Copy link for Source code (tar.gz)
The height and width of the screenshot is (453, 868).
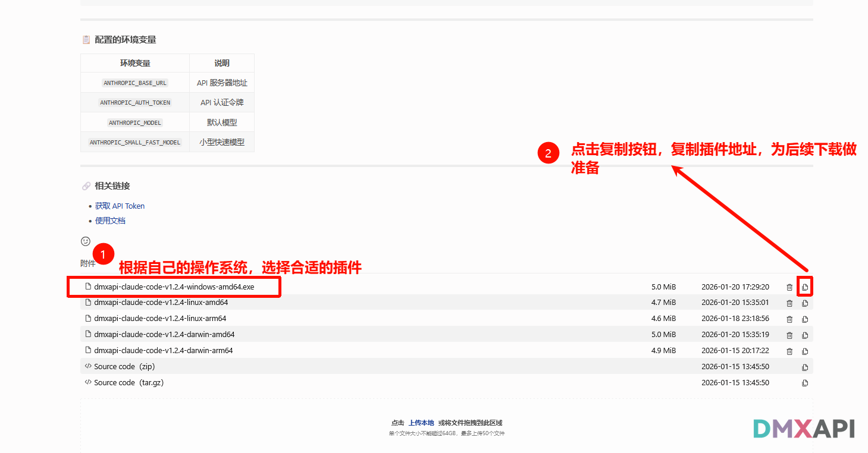click(805, 383)
